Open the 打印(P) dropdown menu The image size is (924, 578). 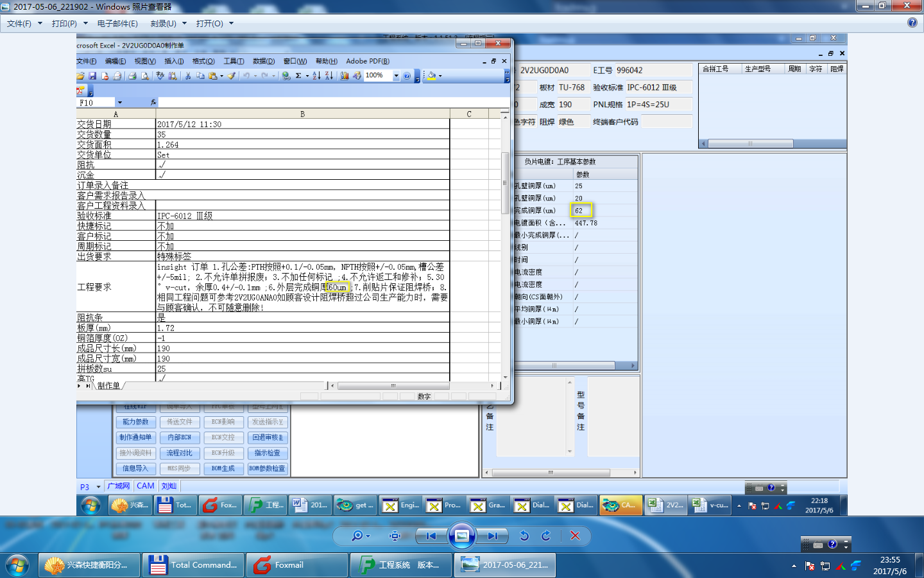tap(69, 23)
